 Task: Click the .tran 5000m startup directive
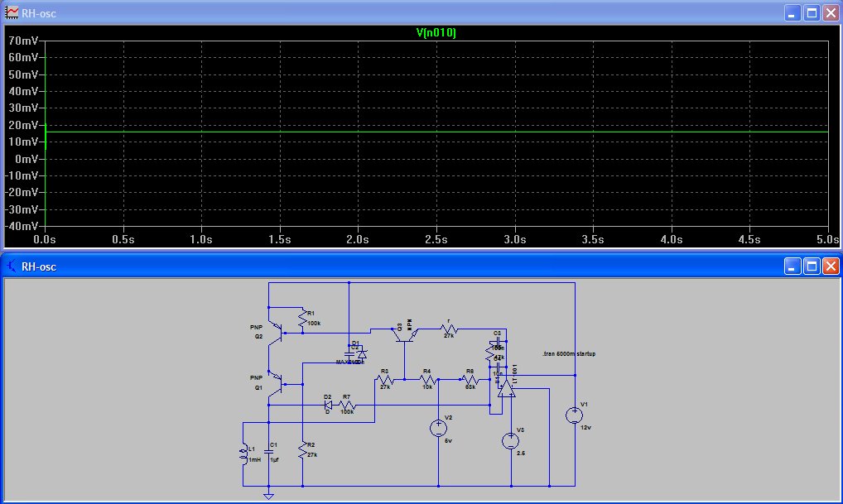click(x=569, y=354)
